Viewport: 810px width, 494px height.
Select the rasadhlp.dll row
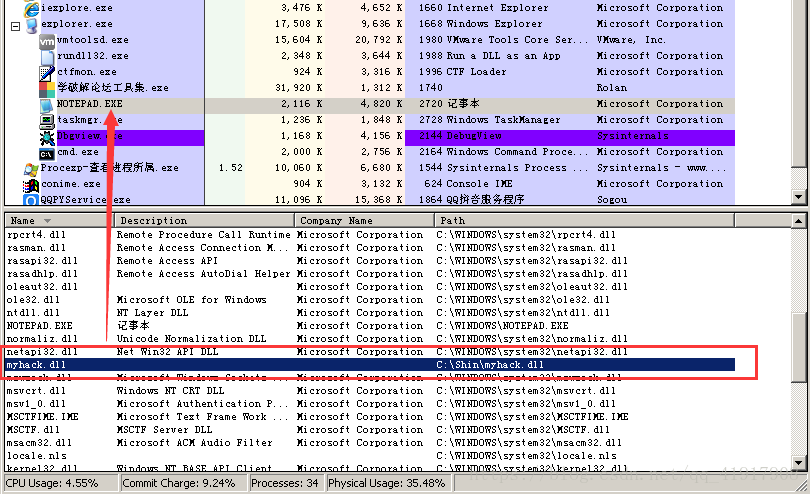coord(369,274)
